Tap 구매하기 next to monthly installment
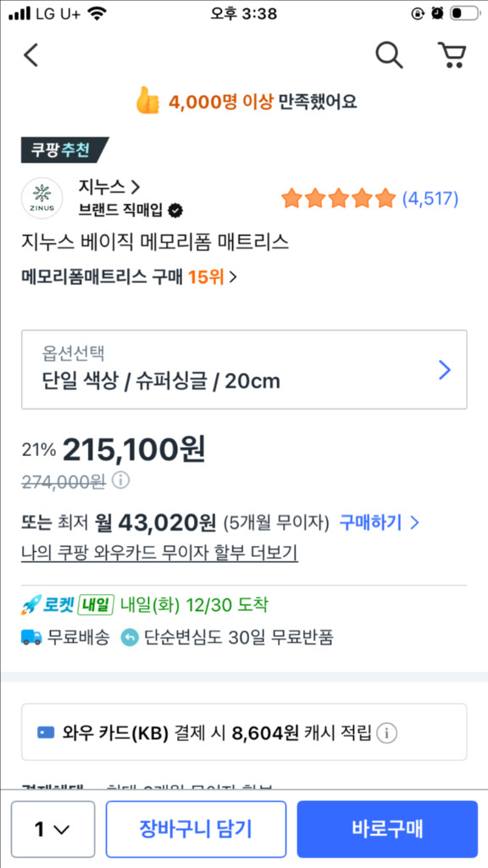This screenshot has height=868, width=488. pyautogui.click(x=371, y=524)
